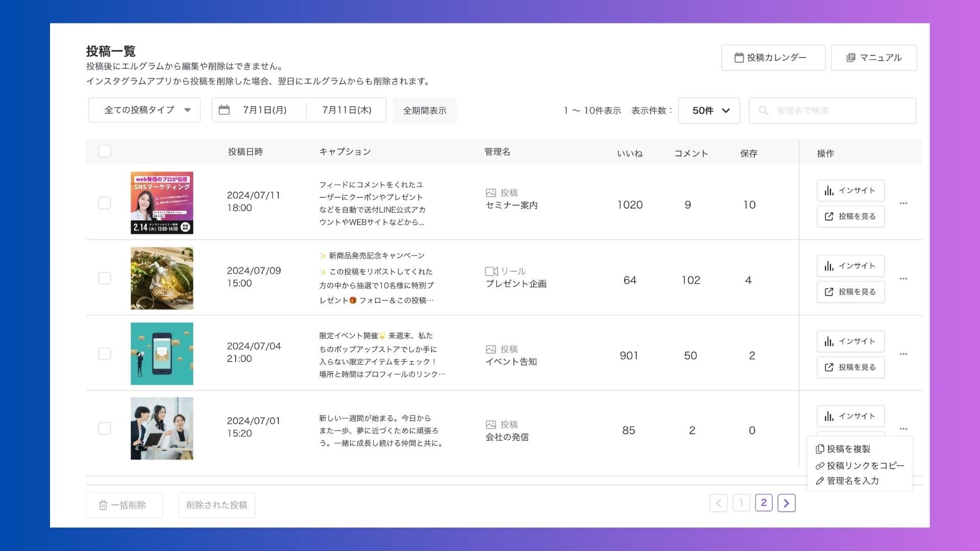Click the three-dot menu for the イベント告知 row
980x551 pixels.
903,354
